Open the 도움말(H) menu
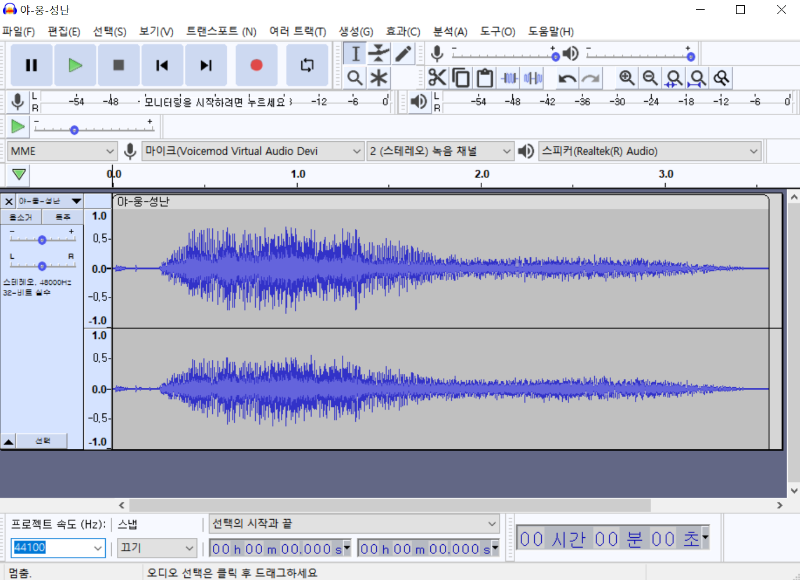Viewport: 800px width, 580px height. (551, 32)
